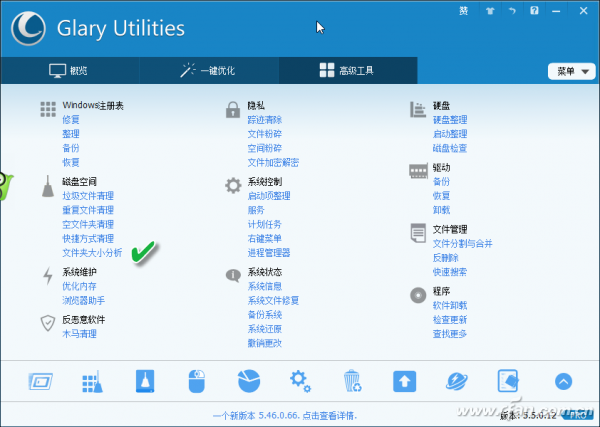Open the trash bin recycle dock icon

352,381
